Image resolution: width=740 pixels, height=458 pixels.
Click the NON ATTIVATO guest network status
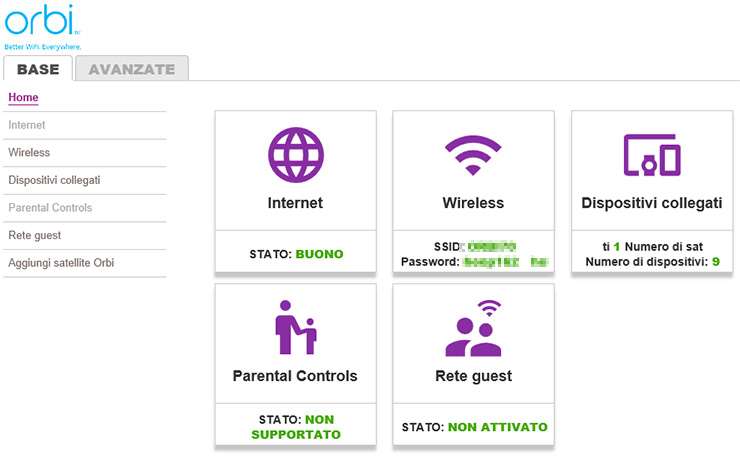(497, 427)
